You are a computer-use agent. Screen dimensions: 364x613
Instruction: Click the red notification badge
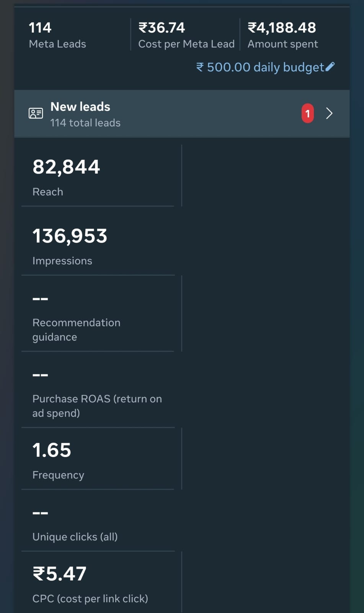tap(307, 113)
